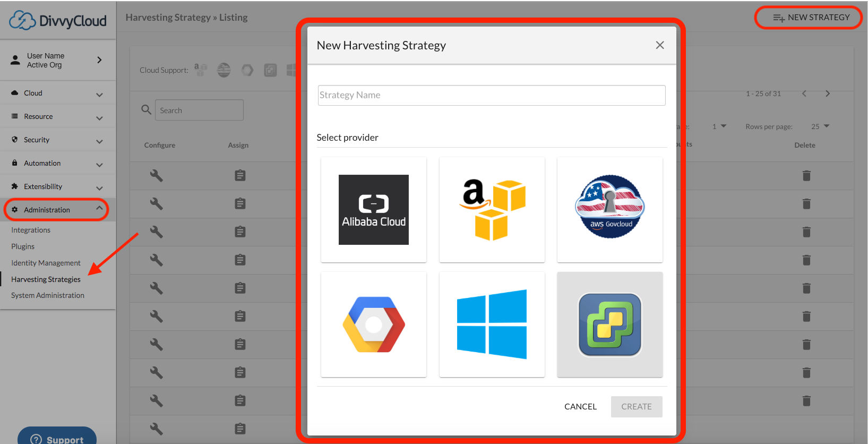Image resolution: width=868 pixels, height=444 pixels.
Task: Go to the next page of strategies
Action: pos(828,93)
